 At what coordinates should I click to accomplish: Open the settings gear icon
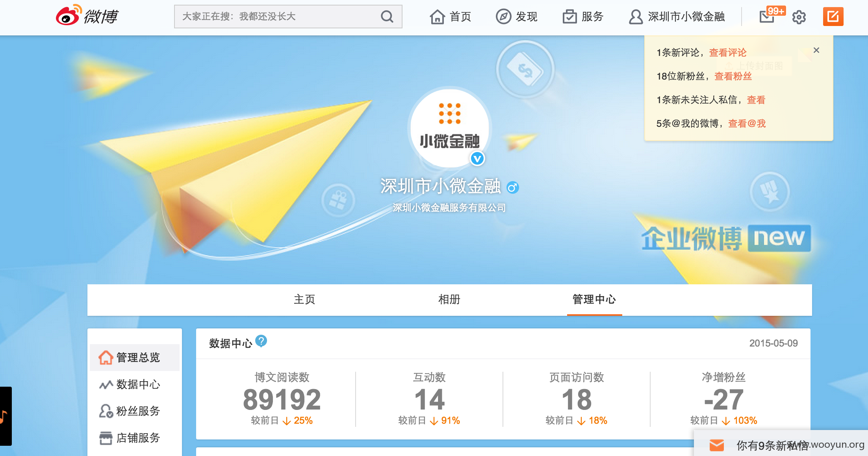pyautogui.click(x=799, y=17)
